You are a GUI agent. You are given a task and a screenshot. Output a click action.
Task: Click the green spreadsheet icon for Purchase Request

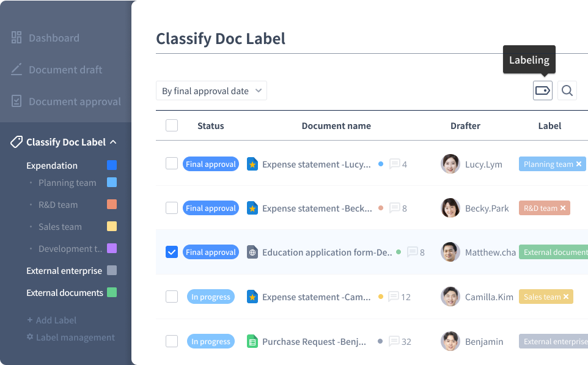[x=252, y=341]
